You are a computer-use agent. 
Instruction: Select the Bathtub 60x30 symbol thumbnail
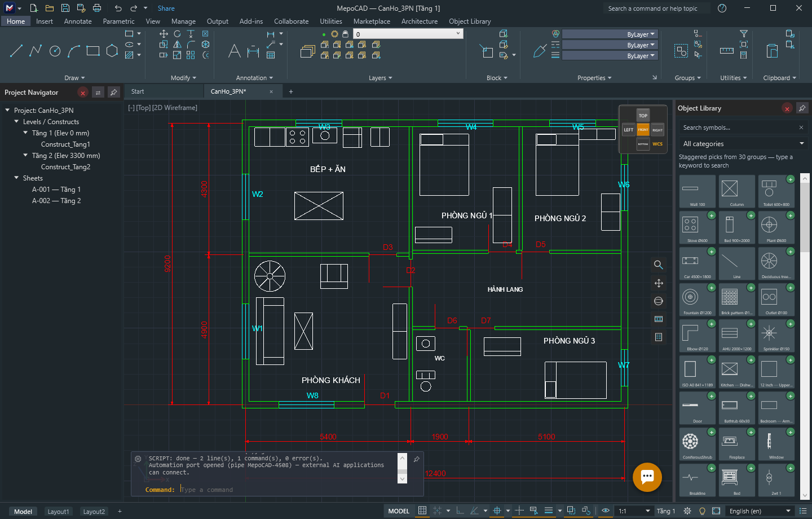click(737, 409)
